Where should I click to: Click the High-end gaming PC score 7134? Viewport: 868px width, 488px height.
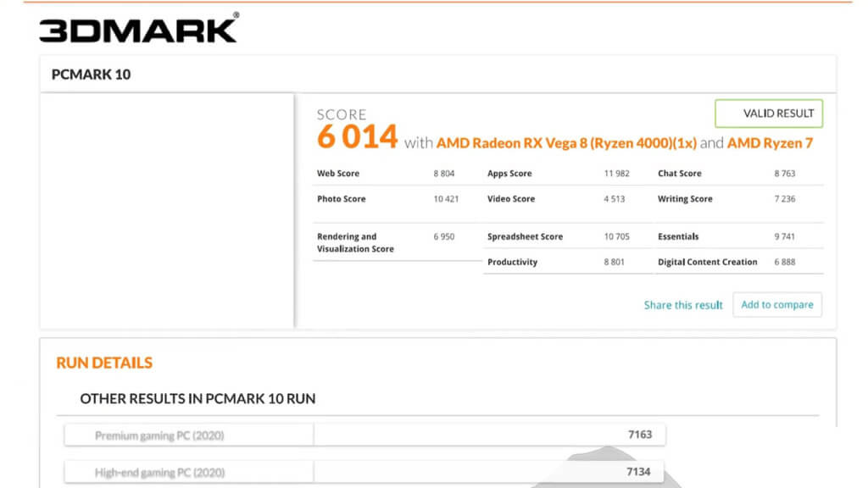[x=638, y=471]
